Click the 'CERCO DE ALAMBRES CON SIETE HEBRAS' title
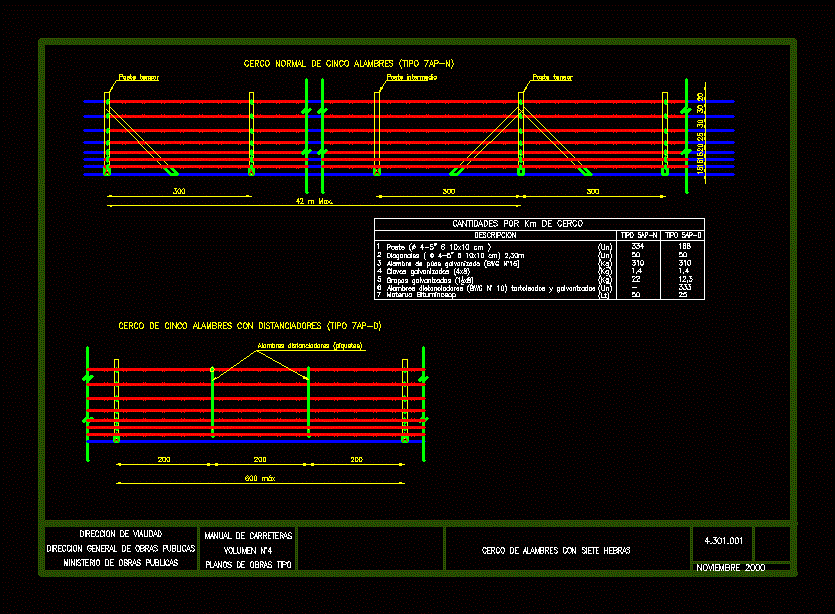Viewport: 835px width, 614px height. 555,550
